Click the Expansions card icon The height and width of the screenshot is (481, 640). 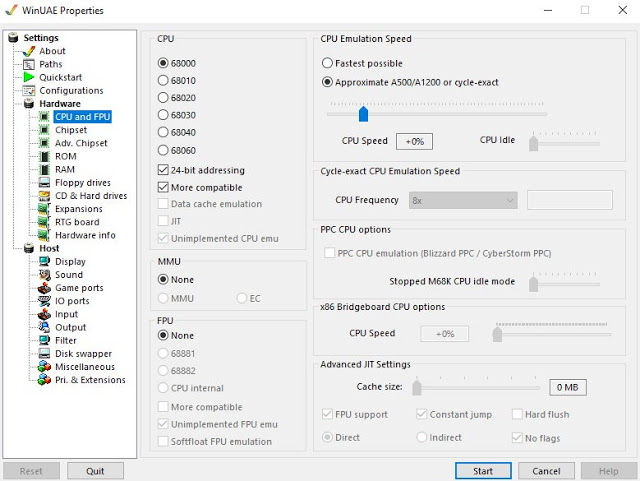[x=44, y=209]
